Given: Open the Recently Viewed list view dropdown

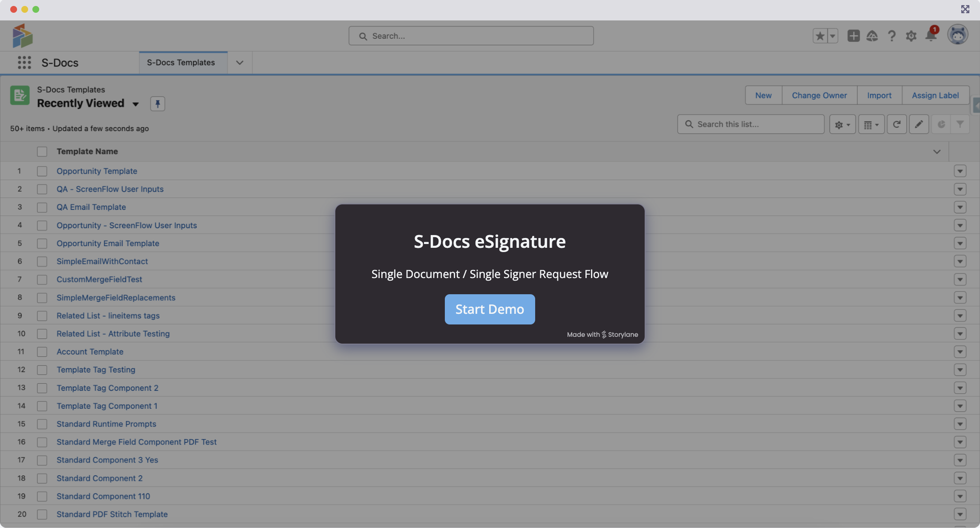Looking at the screenshot, I should tap(135, 104).
